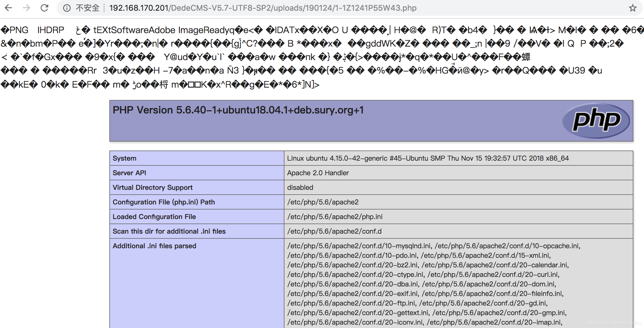Select the Linux ubuntu kernel value
This screenshot has width=644, height=328.
click(428, 158)
